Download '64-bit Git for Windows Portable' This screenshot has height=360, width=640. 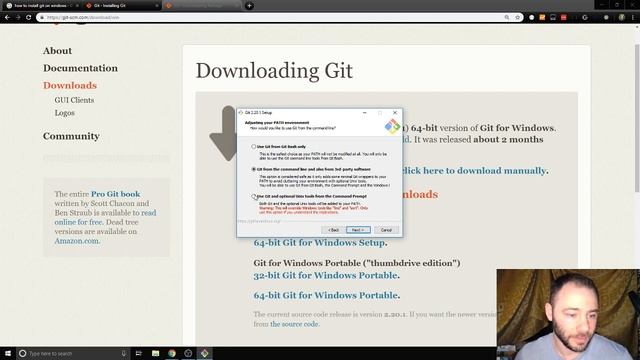coord(325,295)
